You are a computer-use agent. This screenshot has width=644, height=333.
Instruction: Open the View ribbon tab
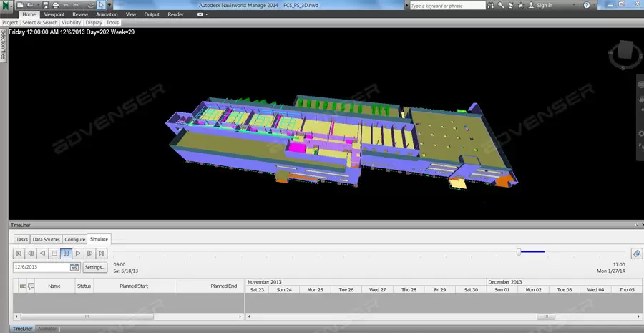click(131, 14)
